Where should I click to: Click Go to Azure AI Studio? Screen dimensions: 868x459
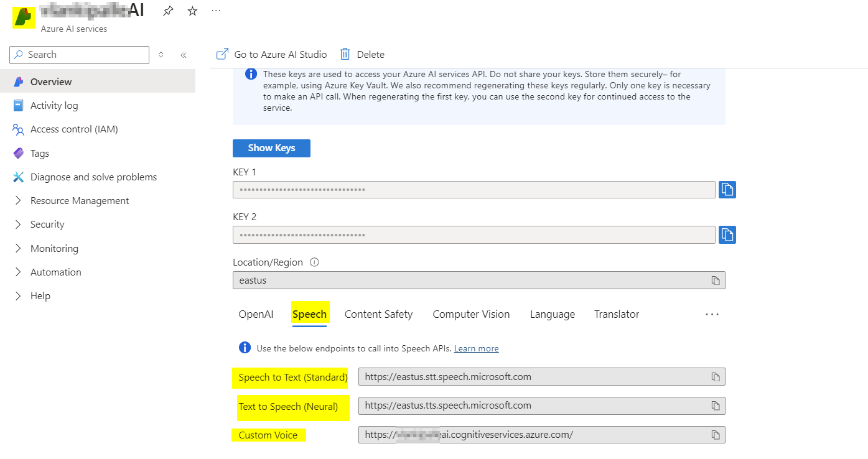281,55
